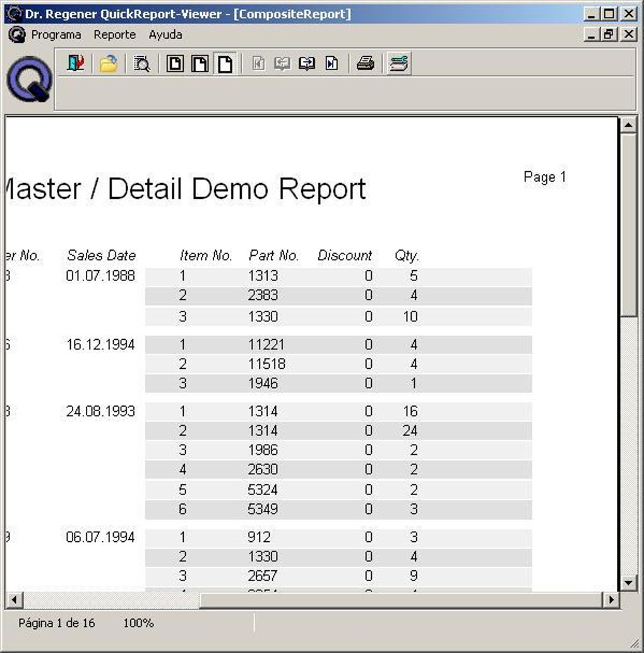Go to the first page
This screenshot has width=644, height=653.
pos(258,63)
